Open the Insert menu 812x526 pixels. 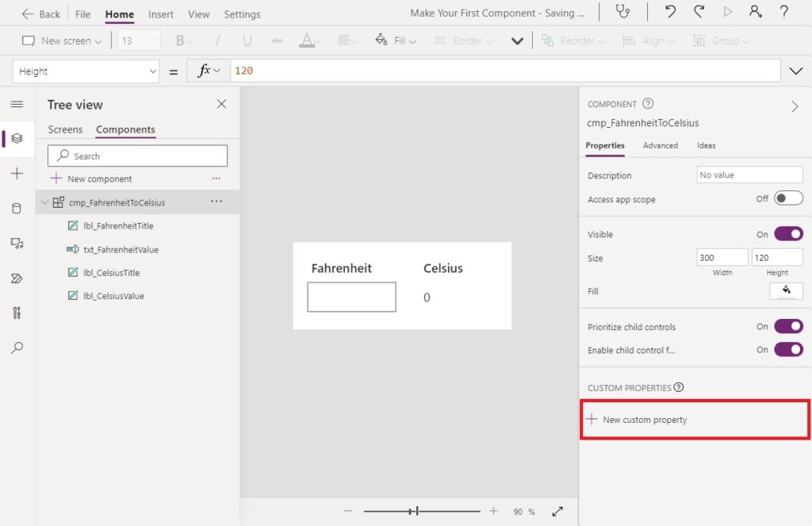coord(160,14)
